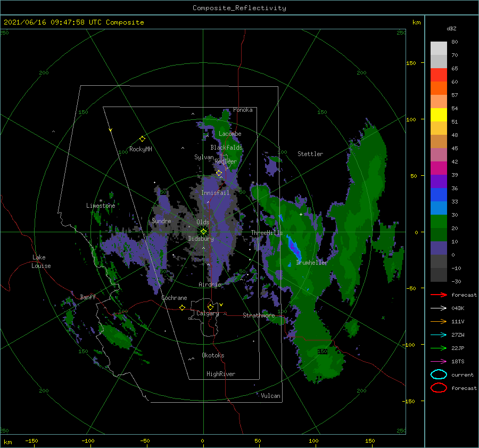
Task: Click the magenta 18TS arrow icon
Action: click(439, 362)
